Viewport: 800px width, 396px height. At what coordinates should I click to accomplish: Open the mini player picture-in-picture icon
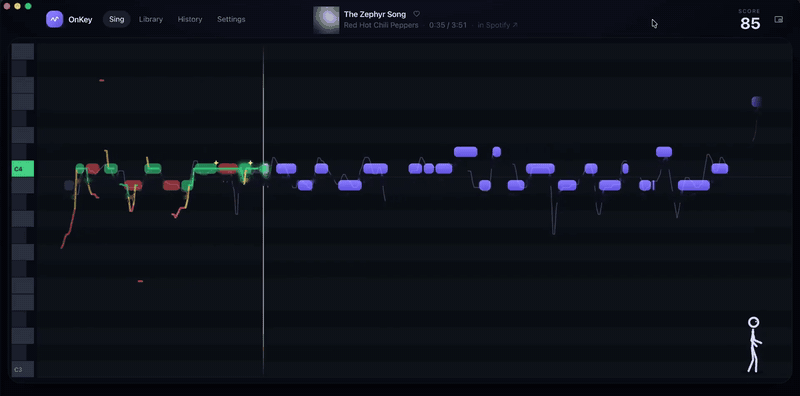pyautogui.click(x=778, y=19)
